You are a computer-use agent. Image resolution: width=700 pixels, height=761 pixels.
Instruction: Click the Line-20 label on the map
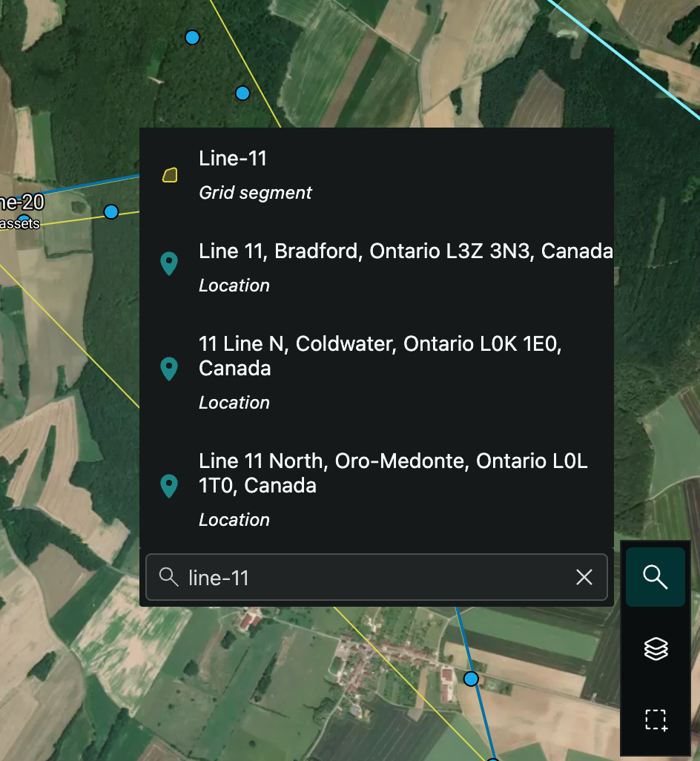coord(22,202)
